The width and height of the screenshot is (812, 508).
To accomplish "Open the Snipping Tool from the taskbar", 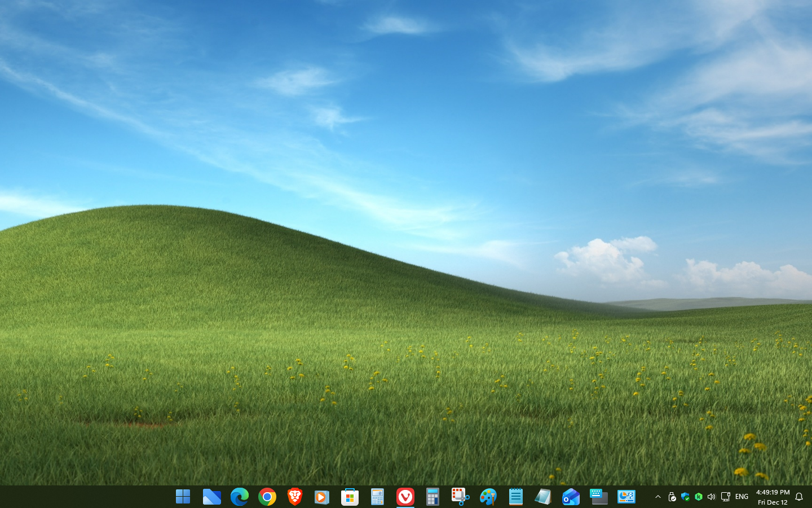I will (x=460, y=497).
